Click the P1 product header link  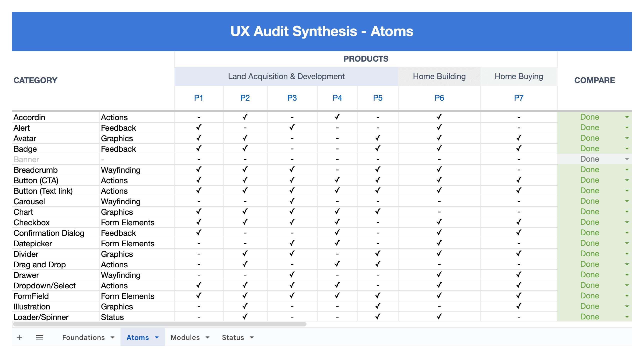[198, 98]
